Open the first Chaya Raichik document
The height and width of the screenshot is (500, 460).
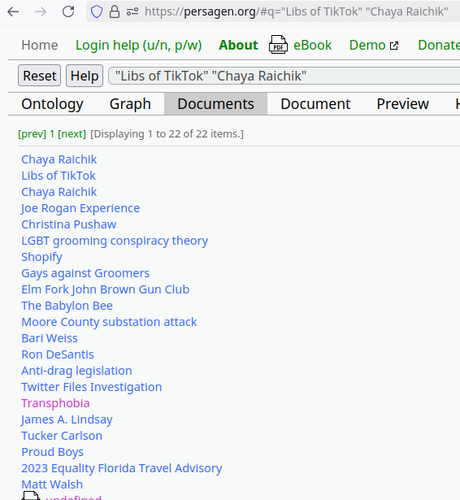click(x=59, y=159)
